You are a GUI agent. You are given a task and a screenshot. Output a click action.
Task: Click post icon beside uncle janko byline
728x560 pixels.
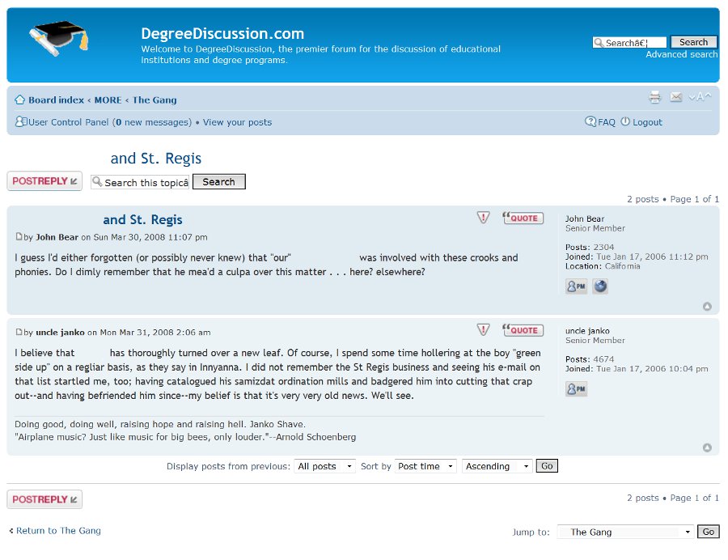pos(19,332)
